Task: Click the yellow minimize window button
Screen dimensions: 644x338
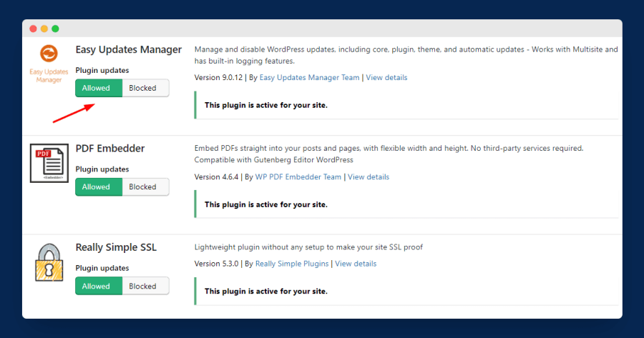Action: click(44, 29)
